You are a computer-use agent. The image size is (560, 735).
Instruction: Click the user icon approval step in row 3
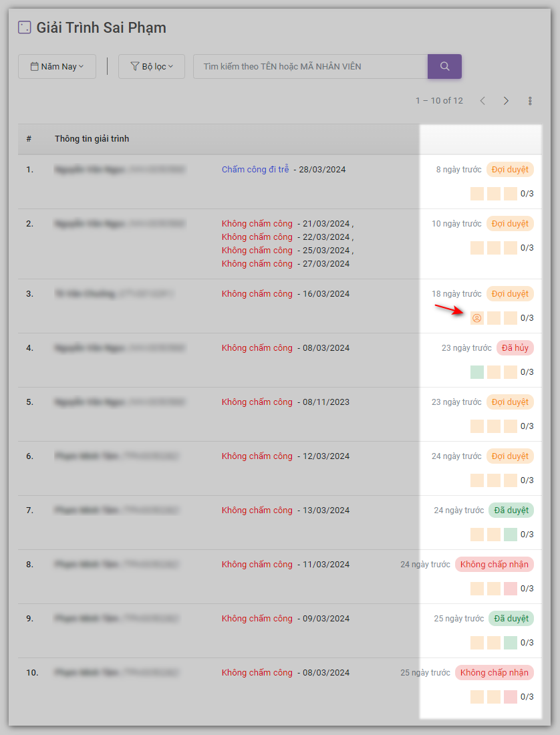pyautogui.click(x=476, y=318)
